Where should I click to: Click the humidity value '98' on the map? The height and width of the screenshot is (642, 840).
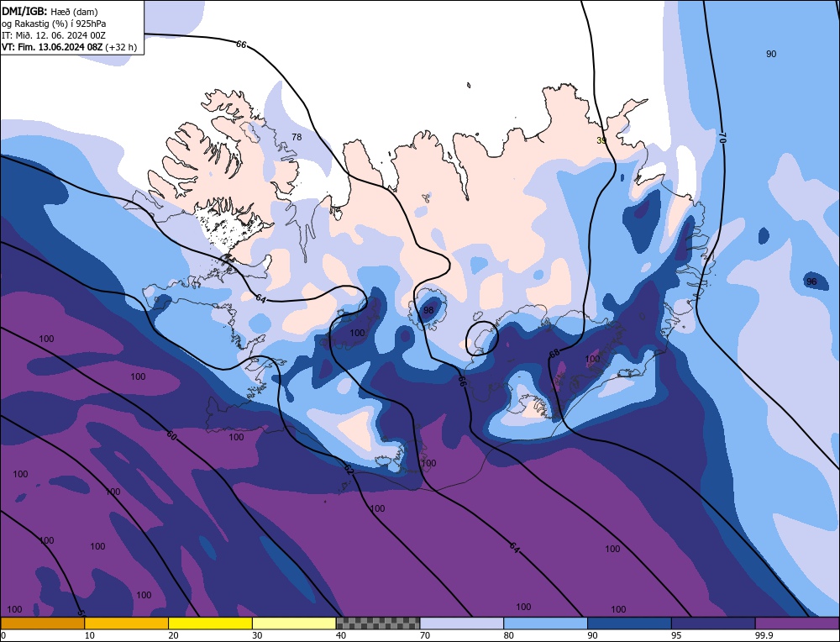(428, 310)
